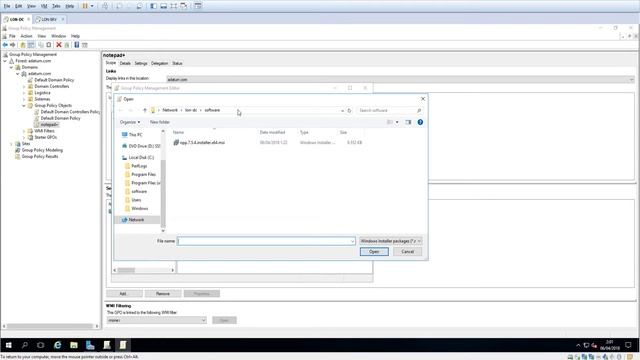This screenshot has width=640, height=360.
Task: Click the Forward arrow in GPM toolbar
Action: (13, 45)
